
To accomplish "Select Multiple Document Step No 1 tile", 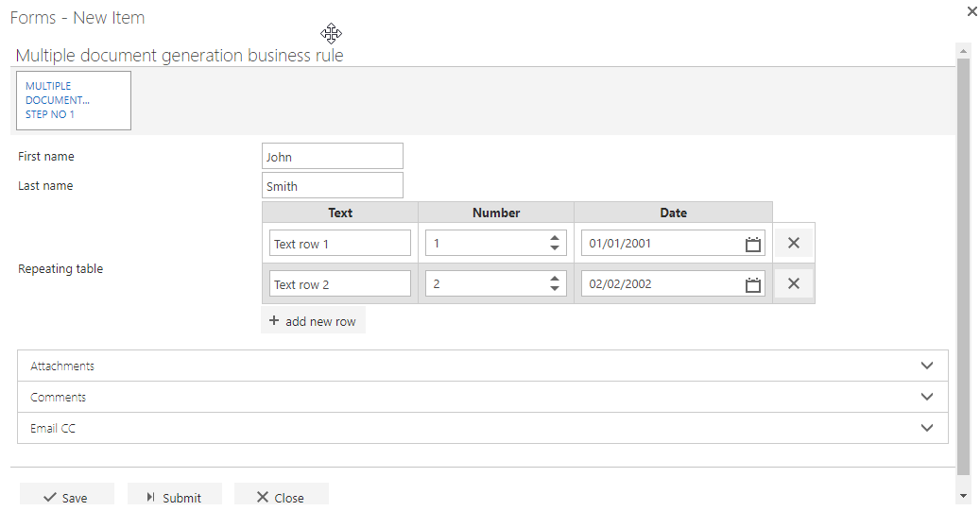I will [x=74, y=100].
